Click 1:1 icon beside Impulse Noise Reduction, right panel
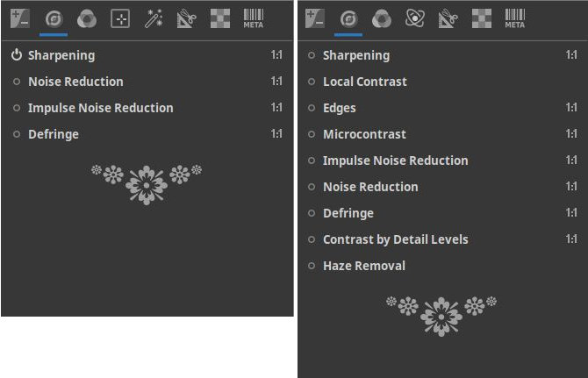588x378 pixels. pos(571,160)
